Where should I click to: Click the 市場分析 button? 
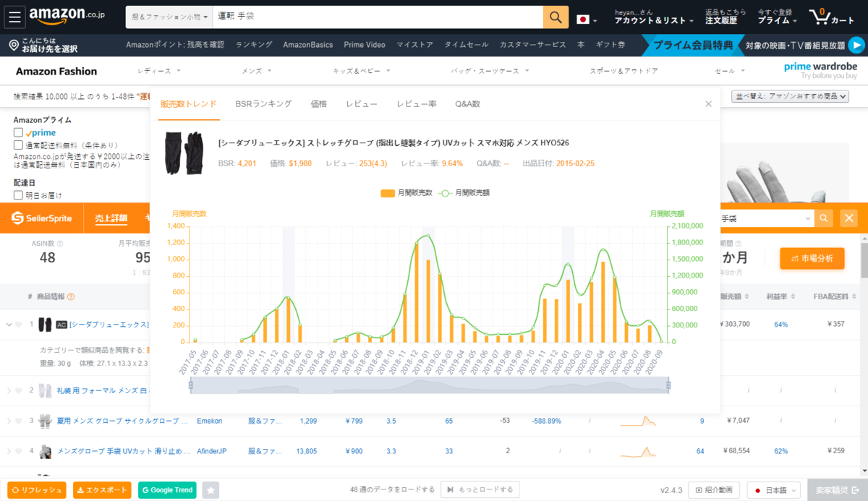pos(812,258)
